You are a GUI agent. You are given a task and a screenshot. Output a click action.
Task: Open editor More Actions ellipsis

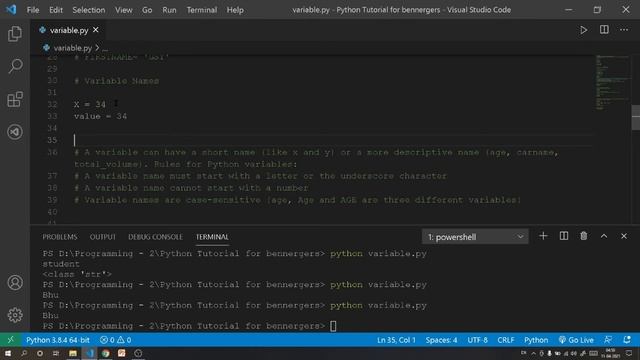(x=624, y=29)
